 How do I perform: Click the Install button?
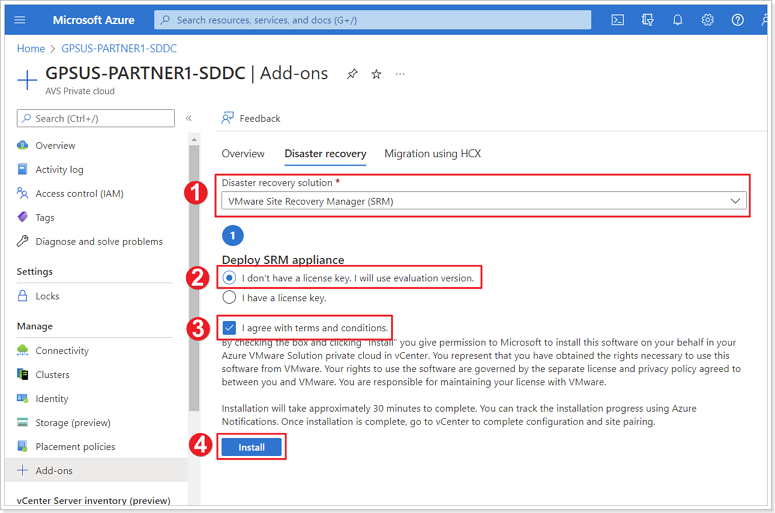(252, 447)
